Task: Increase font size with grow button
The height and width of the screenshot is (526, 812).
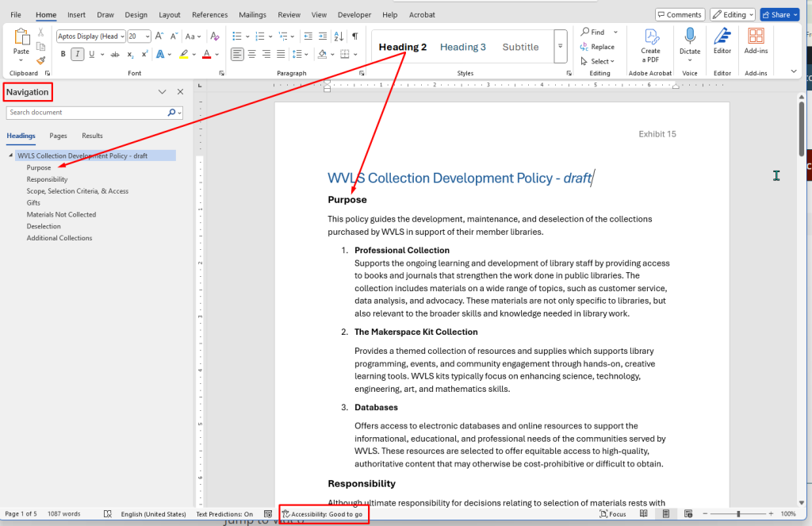Action: tap(159, 36)
